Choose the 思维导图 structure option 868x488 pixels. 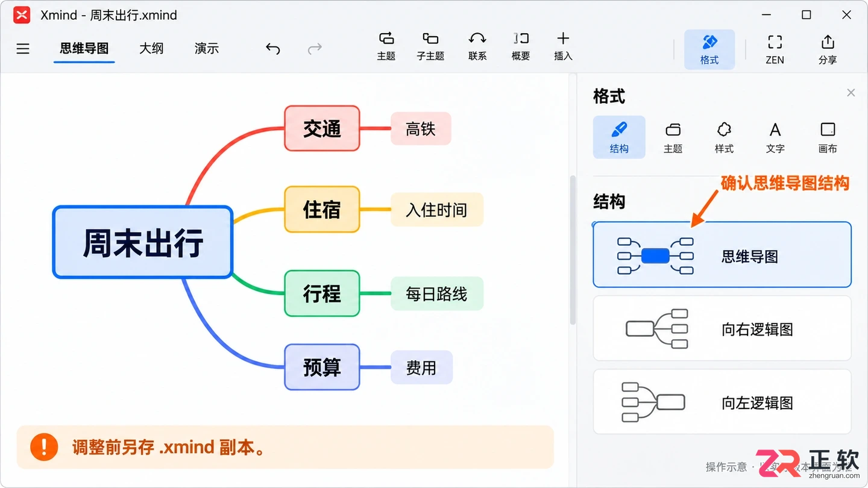[722, 255]
